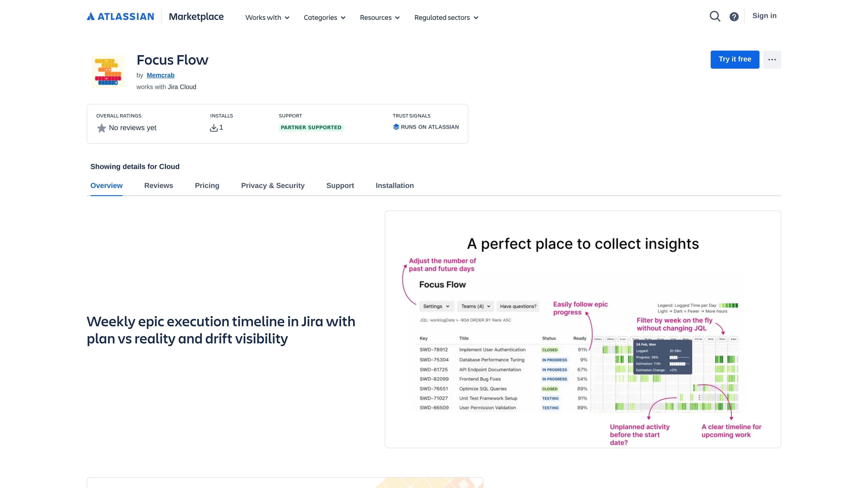Viewport: 868px width, 488px height.
Task: Open the Support tab
Action: click(340, 185)
